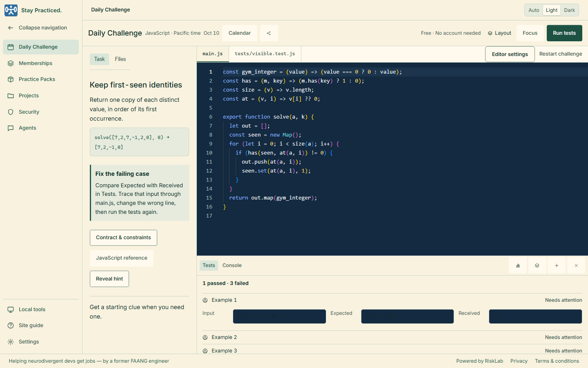Image resolution: width=588 pixels, height=368 pixels.
Task: Close the Tests panel with the X icon
Action: [x=576, y=266]
